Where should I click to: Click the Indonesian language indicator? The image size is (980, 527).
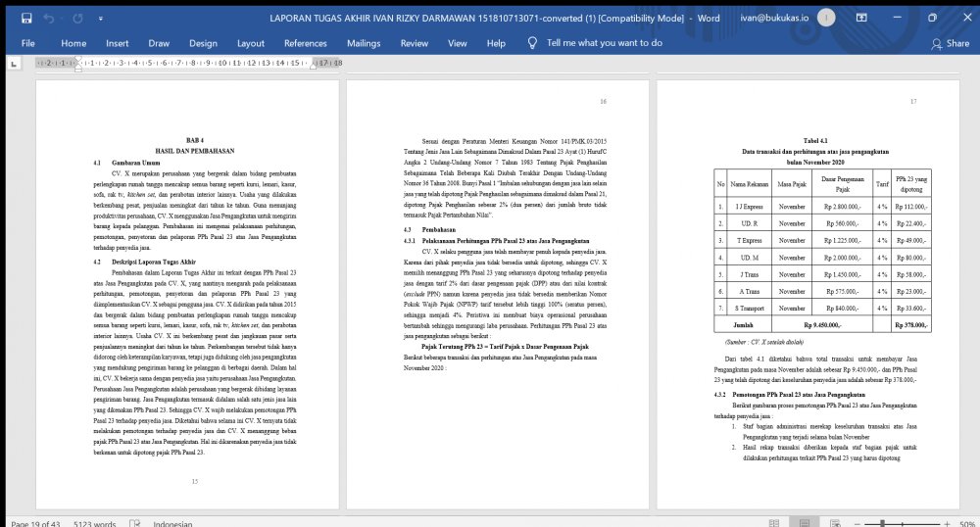(172, 523)
